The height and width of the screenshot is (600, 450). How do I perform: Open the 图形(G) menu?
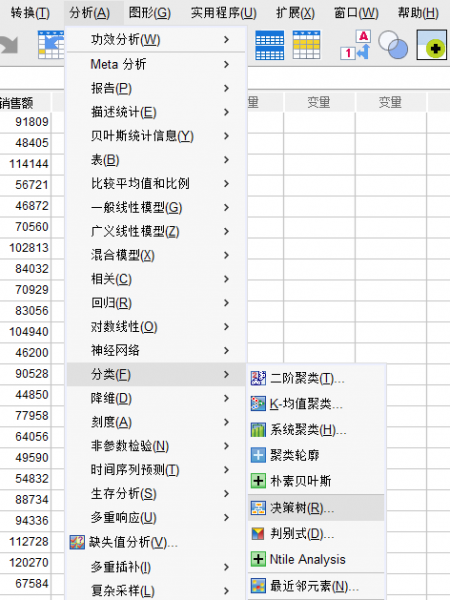point(150,13)
